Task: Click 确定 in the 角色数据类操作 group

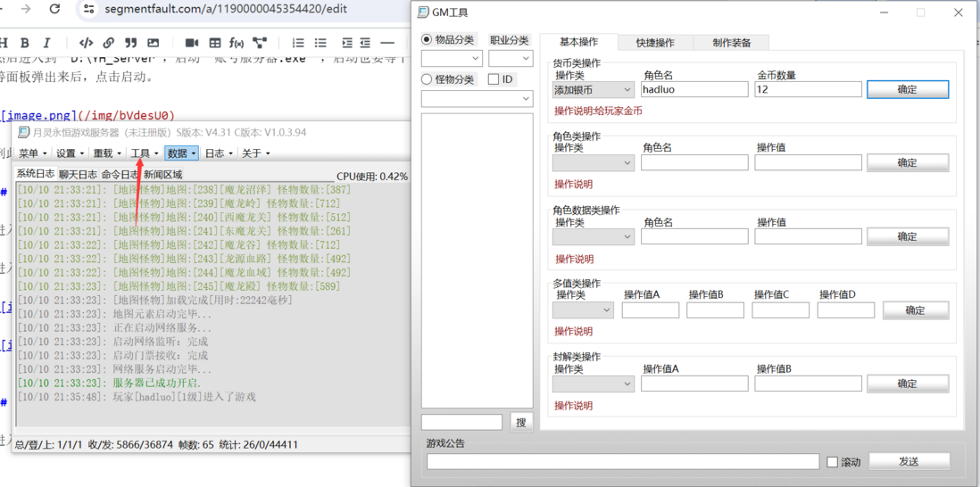Action: click(908, 236)
